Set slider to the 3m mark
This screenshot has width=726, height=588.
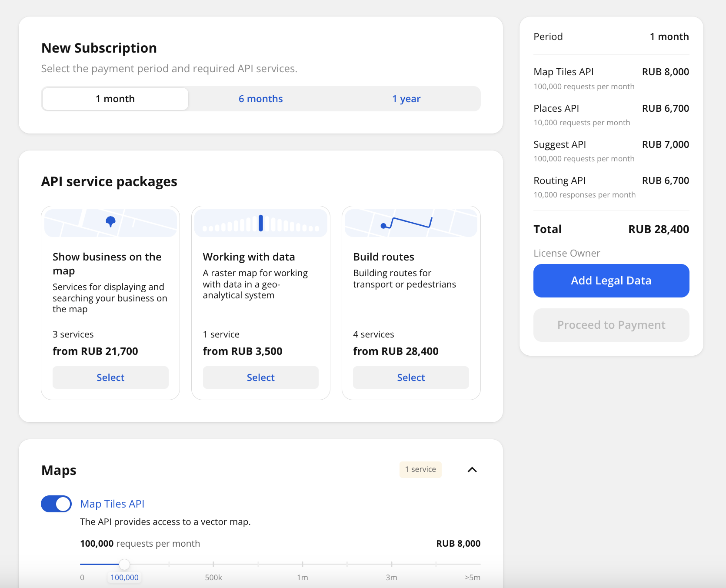coord(391,564)
